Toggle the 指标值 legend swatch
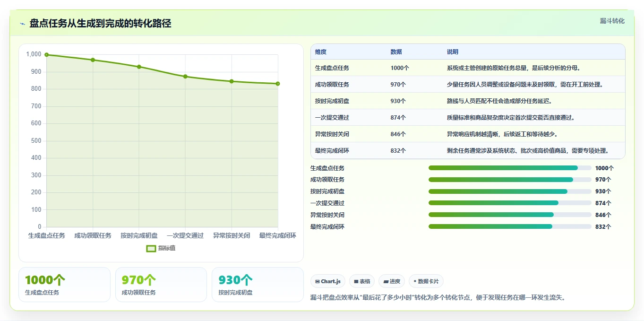 [x=151, y=248]
